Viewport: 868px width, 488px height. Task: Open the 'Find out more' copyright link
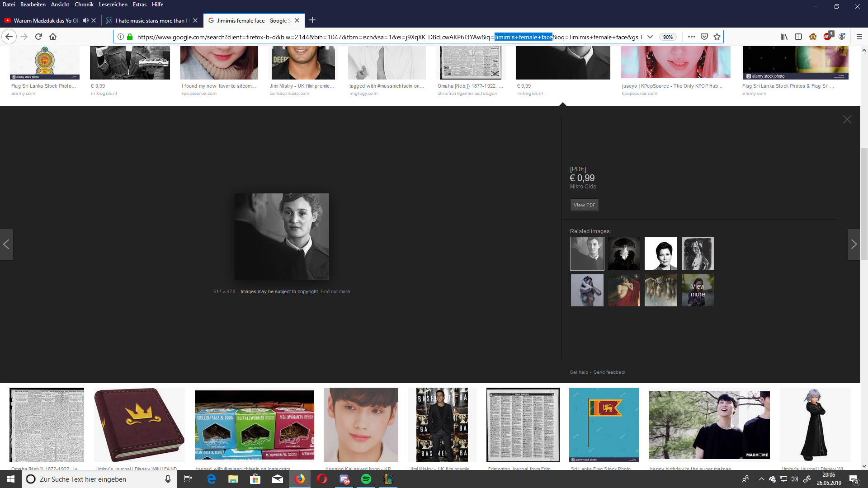pyautogui.click(x=335, y=292)
